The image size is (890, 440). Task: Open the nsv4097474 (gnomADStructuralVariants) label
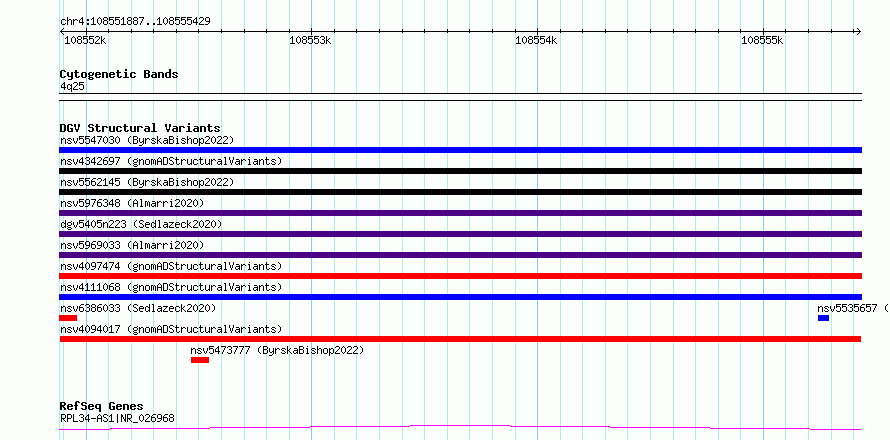tap(171, 266)
